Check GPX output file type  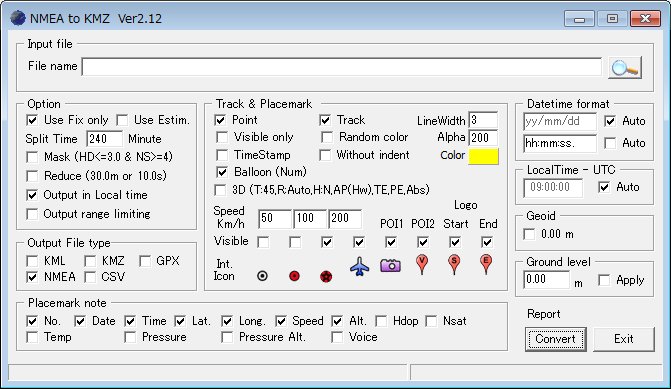pos(145,261)
